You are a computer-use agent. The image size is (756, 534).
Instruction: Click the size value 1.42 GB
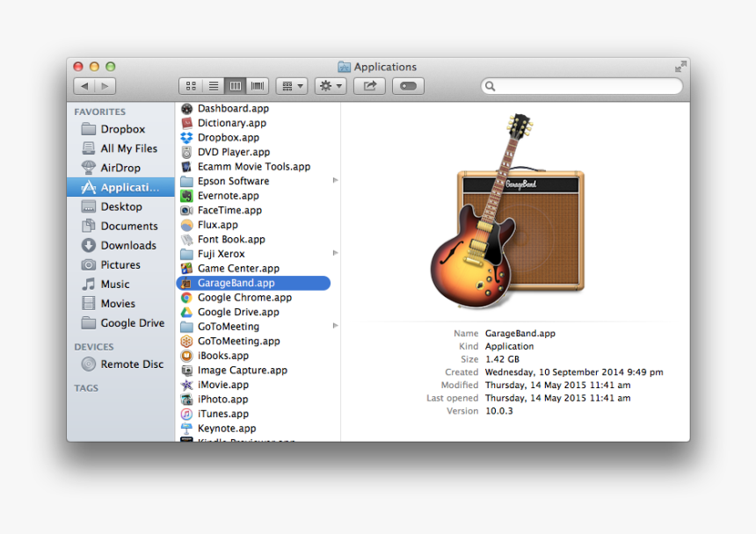tap(502, 359)
